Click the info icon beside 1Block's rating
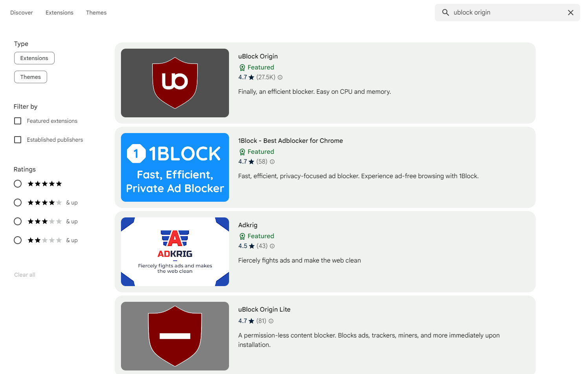Image resolution: width=588 pixels, height=374 pixels. click(x=272, y=162)
